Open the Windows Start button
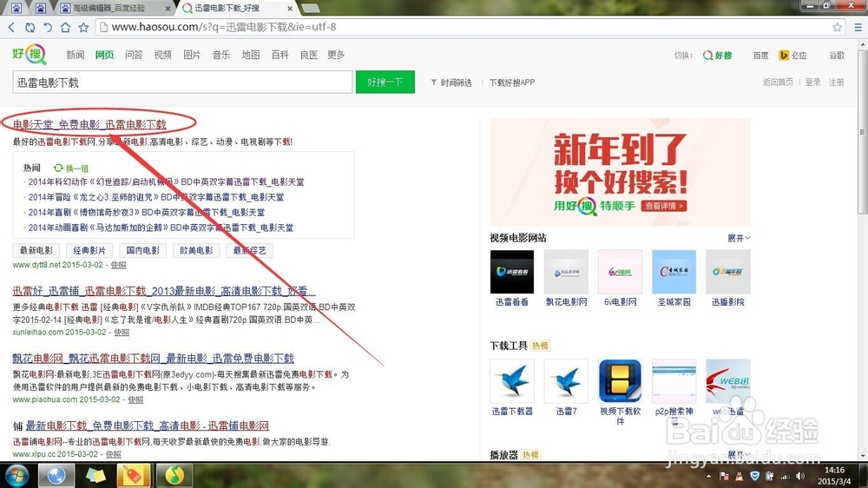 [x=17, y=475]
